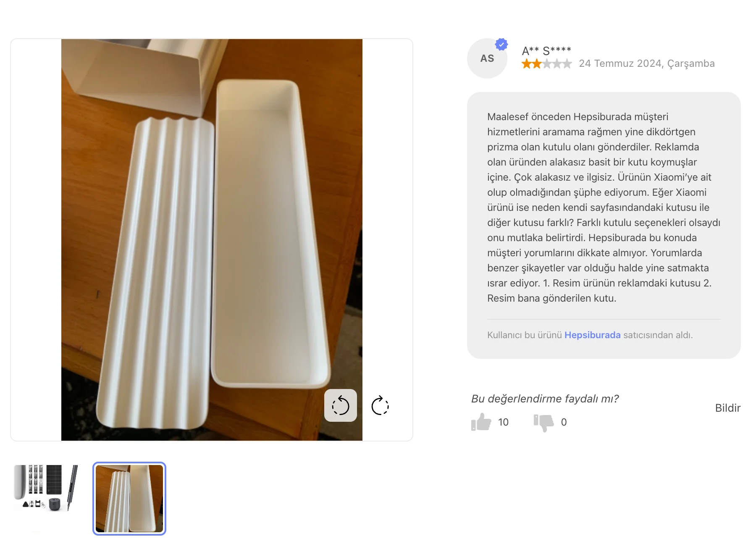Select the second thumbnail of white box
Screen dimensions: 756x552
click(x=129, y=499)
